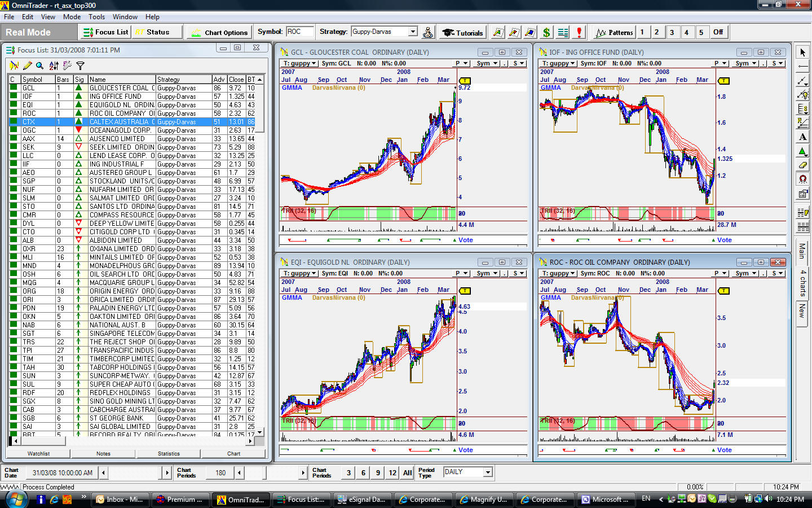
Task: Switch to the Statistics tab
Action: click(x=169, y=453)
